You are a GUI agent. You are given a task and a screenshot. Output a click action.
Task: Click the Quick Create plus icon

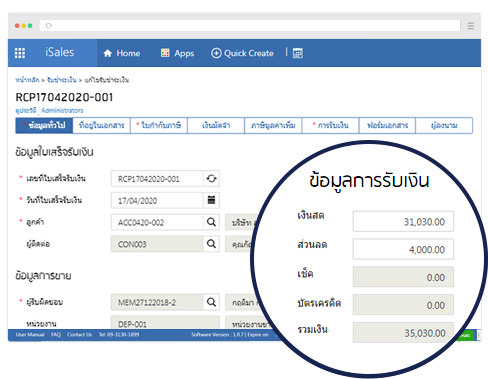tap(216, 53)
